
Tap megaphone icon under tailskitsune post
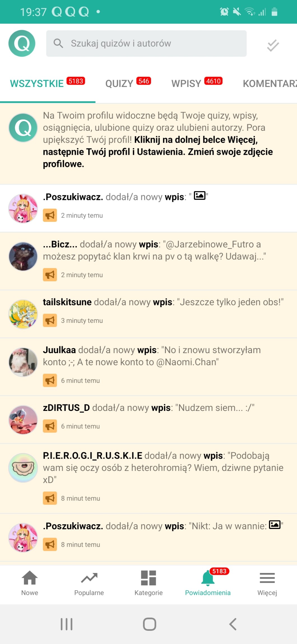pyautogui.click(x=50, y=320)
